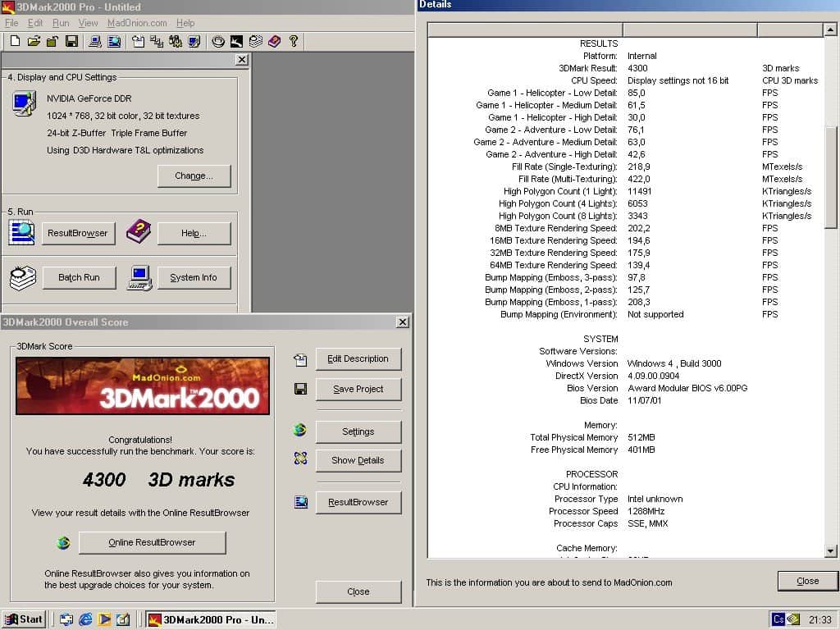Image resolution: width=840 pixels, height=630 pixels.
Task: Click the stacked papers icon left of Batch Run
Action: (23, 277)
